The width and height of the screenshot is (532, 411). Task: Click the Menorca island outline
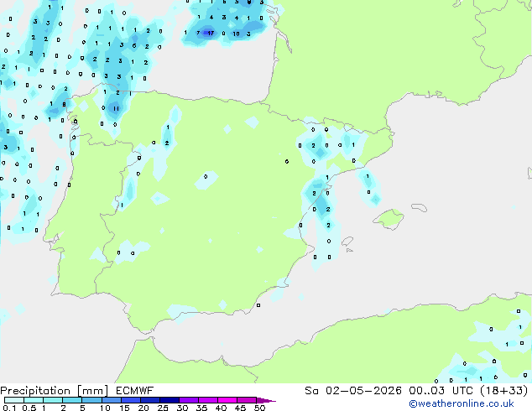pos(420,207)
